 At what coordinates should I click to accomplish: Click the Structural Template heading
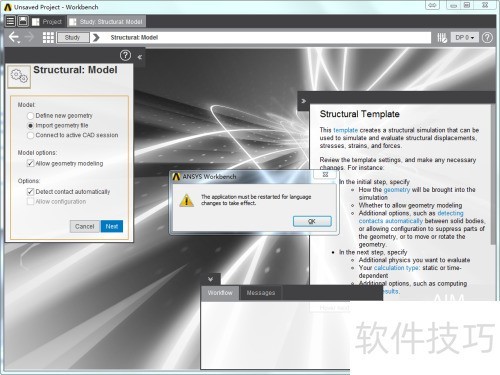coord(359,114)
